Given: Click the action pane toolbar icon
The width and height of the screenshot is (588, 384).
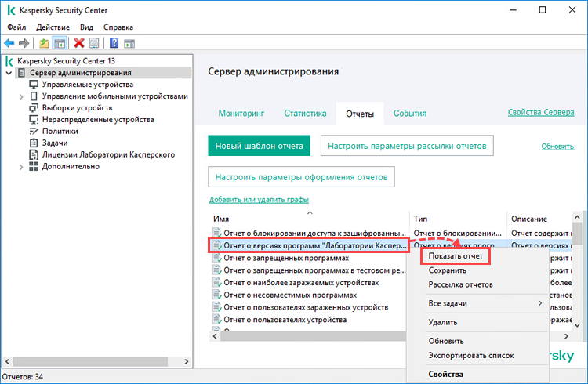Looking at the screenshot, I should coord(129,44).
